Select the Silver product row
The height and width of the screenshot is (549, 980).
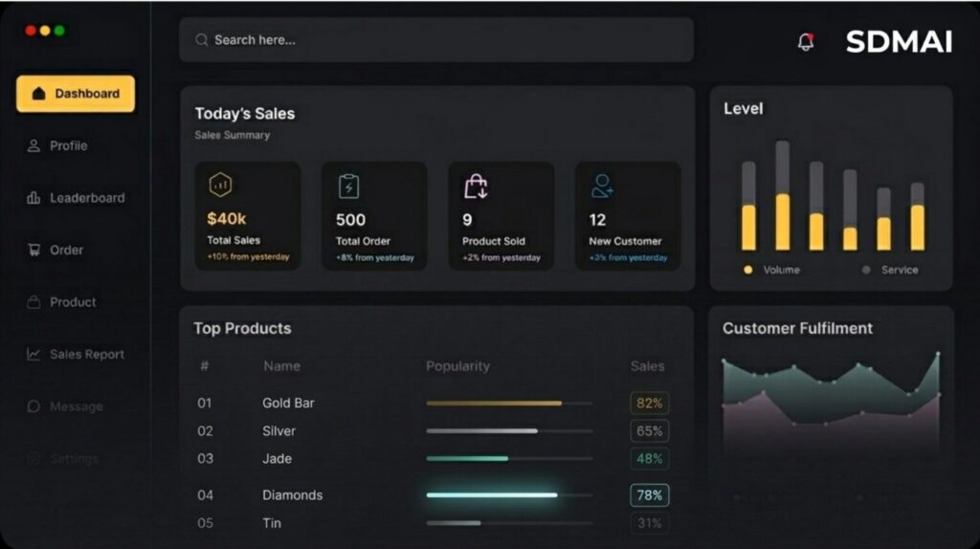coord(433,431)
